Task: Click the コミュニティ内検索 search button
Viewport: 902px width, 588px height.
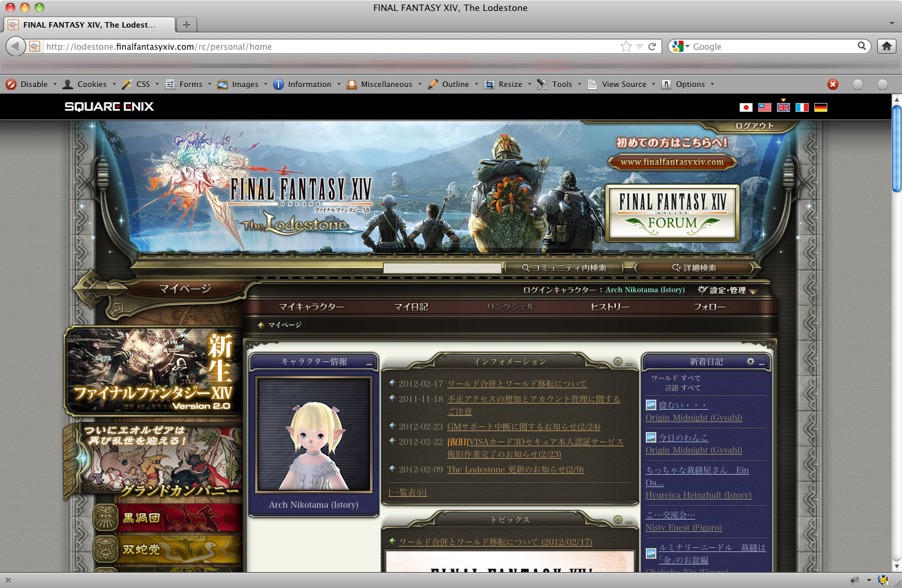Action: pos(564,268)
